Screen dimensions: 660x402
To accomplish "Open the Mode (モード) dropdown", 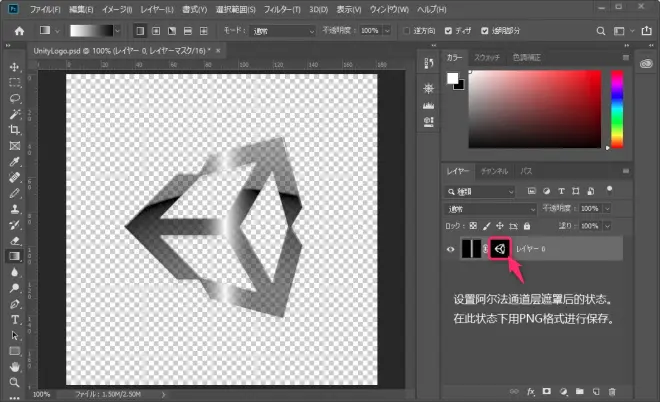I will coord(283,31).
